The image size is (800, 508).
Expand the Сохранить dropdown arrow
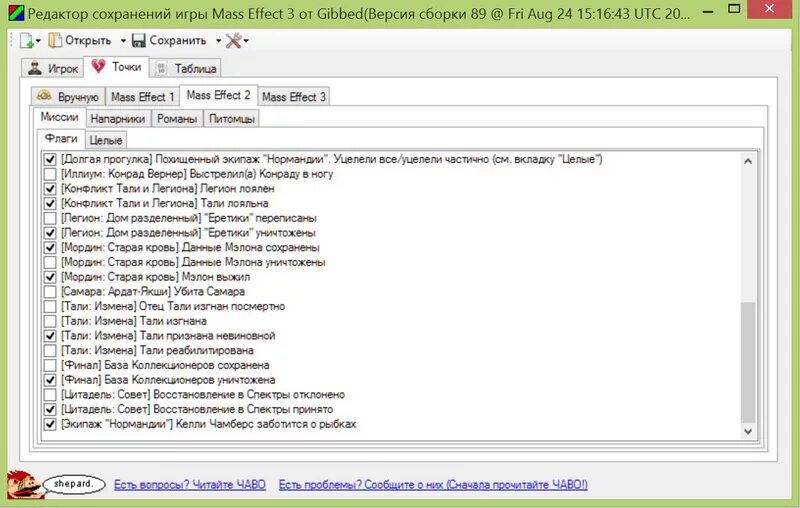click(x=218, y=41)
